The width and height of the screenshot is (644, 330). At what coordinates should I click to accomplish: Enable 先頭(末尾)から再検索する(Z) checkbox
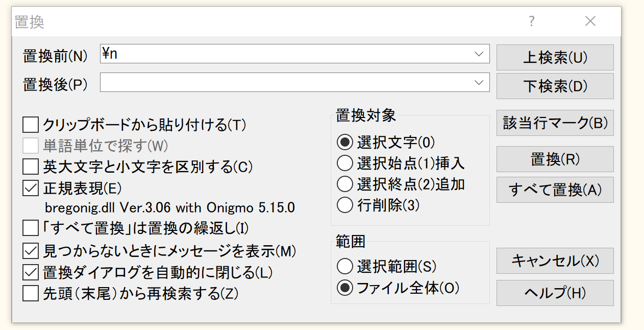31,293
